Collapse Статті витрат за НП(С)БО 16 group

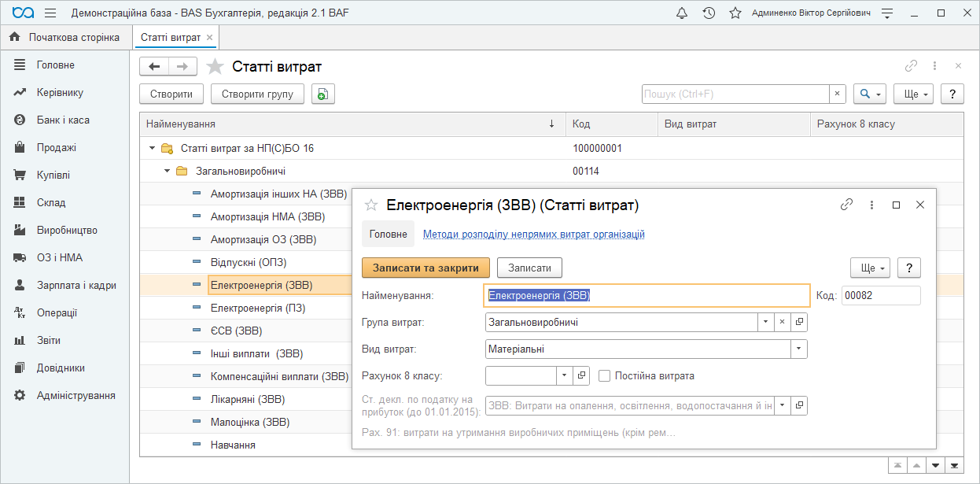[152, 148]
